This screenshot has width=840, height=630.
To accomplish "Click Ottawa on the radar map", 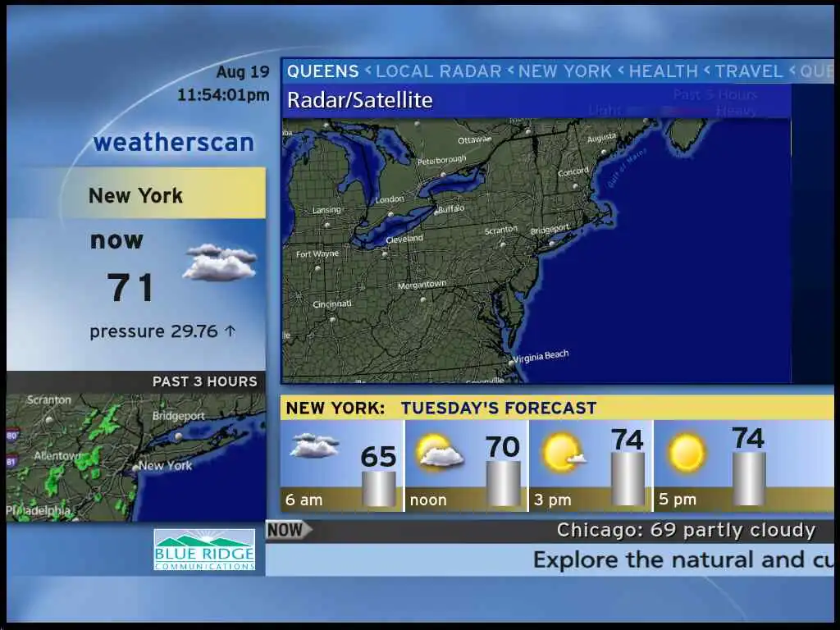I will 475,139.
